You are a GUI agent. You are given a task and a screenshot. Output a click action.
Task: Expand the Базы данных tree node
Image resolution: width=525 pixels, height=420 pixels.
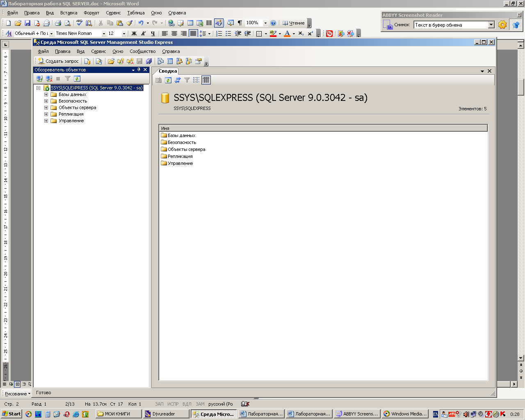tap(46, 94)
